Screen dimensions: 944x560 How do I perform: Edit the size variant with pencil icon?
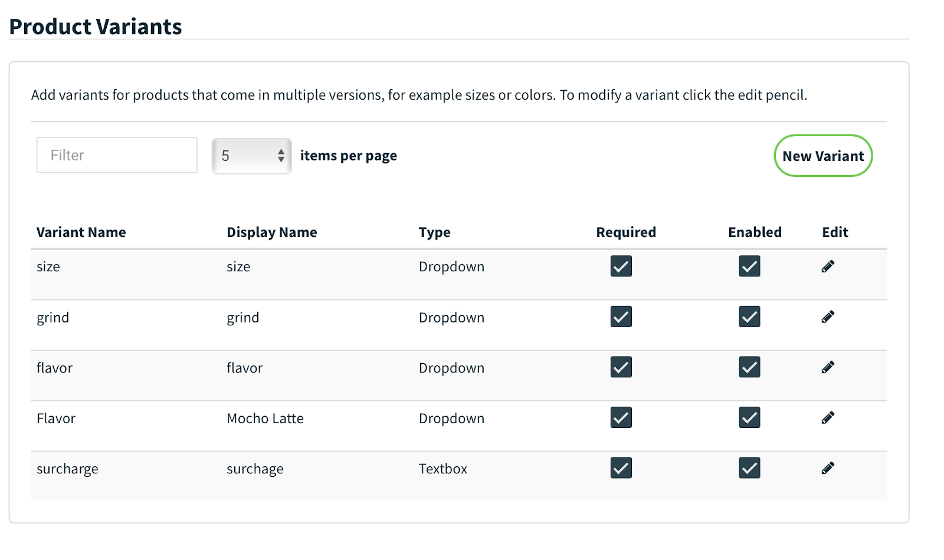click(828, 266)
